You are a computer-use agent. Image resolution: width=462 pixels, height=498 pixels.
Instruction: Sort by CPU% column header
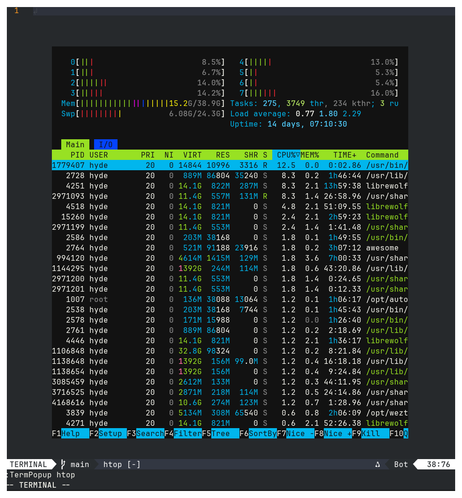point(286,155)
